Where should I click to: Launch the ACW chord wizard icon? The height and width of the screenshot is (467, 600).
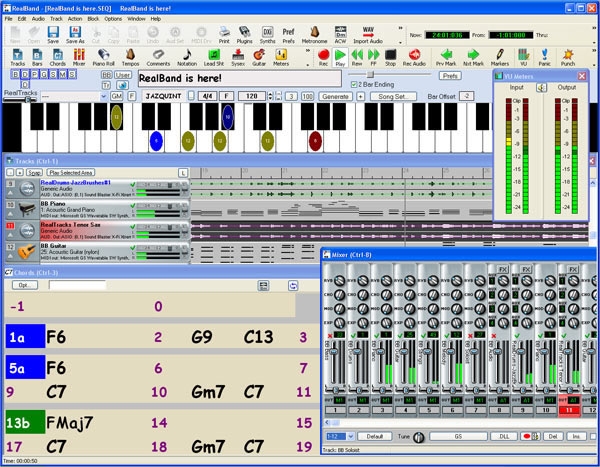click(x=340, y=34)
